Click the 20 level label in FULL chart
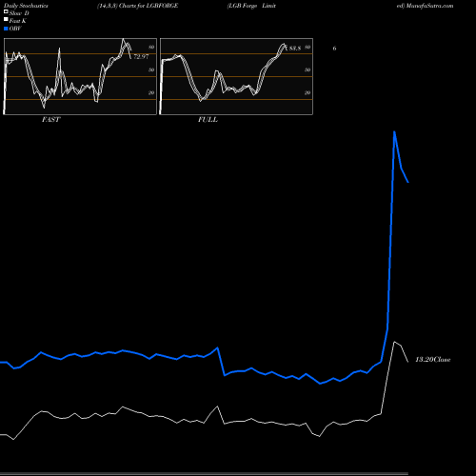Image resolution: width=476 pixels, height=476 pixels. pos(307,92)
